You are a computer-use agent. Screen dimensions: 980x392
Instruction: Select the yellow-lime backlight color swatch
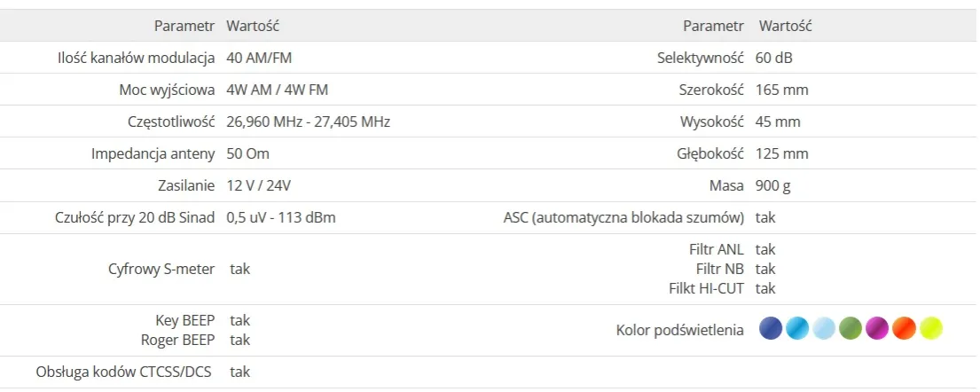click(x=930, y=329)
